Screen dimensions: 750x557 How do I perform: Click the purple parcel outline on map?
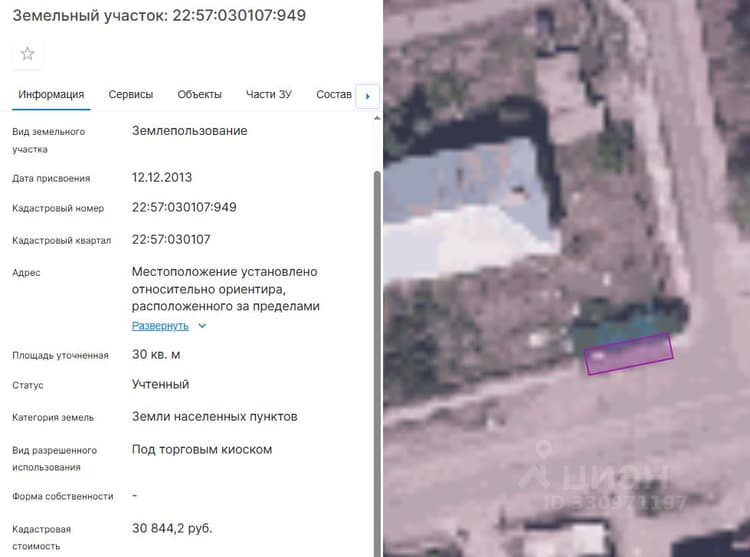(x=629, y=354)
